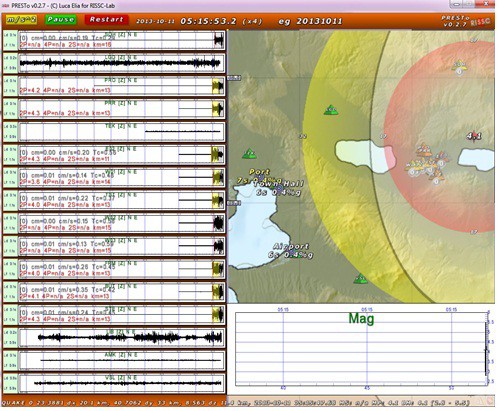Click the filter label box beside TEK trace
499x411 pixels.
pos(10,131)
